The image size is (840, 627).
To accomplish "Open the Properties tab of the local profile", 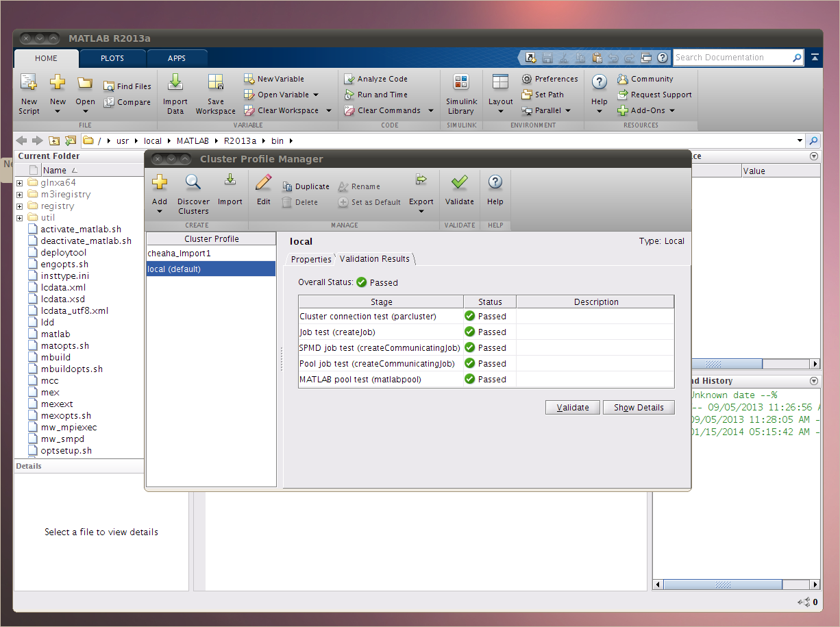I will 311,259.
